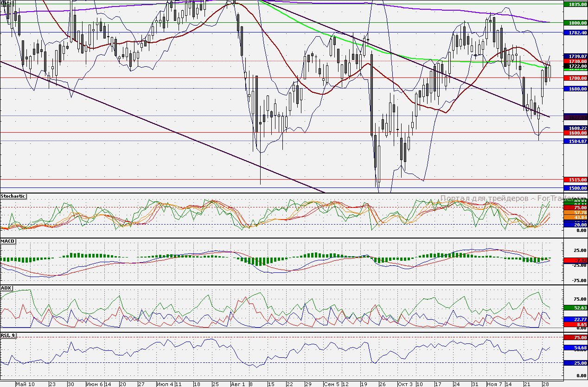Screen dimensions: 588x387
Task: Click the ADX indicator label
Action: [6, 288]
